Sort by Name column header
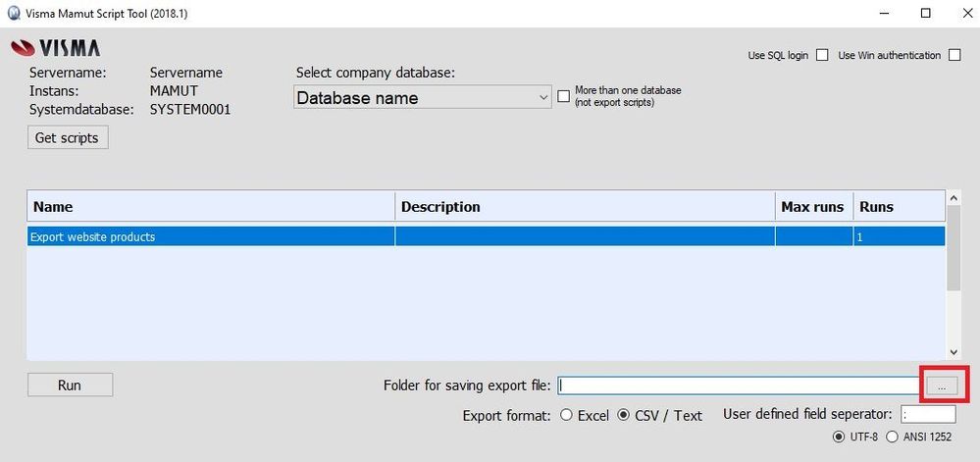This screenshot has width=980, height=462. click(x=211, y=206)
